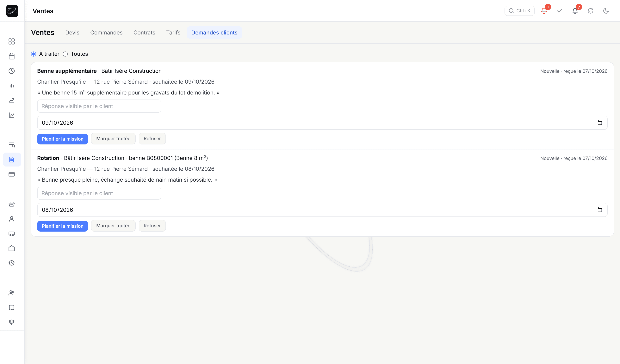Open date picker for 08/10/2026 field
The width and height of the screenshot is (620, 364).
tap(600, 210)
